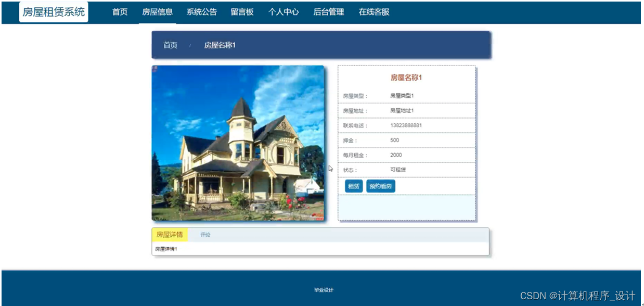Viewport: 644px width, 306px height.
Task: Click the 房屋名称1 title in info panel
Action: (x=406, y=78)
